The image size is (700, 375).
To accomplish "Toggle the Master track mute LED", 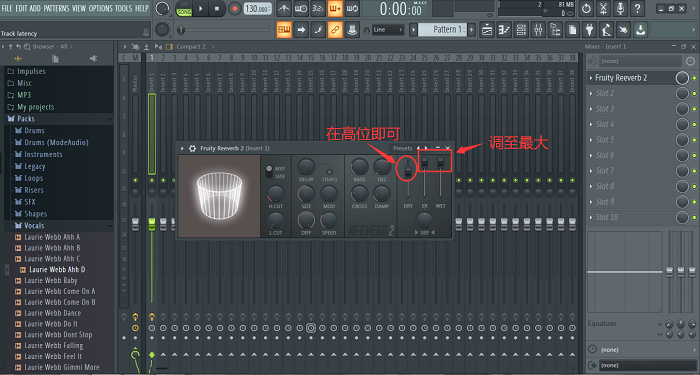I will [x=135, y=180].
